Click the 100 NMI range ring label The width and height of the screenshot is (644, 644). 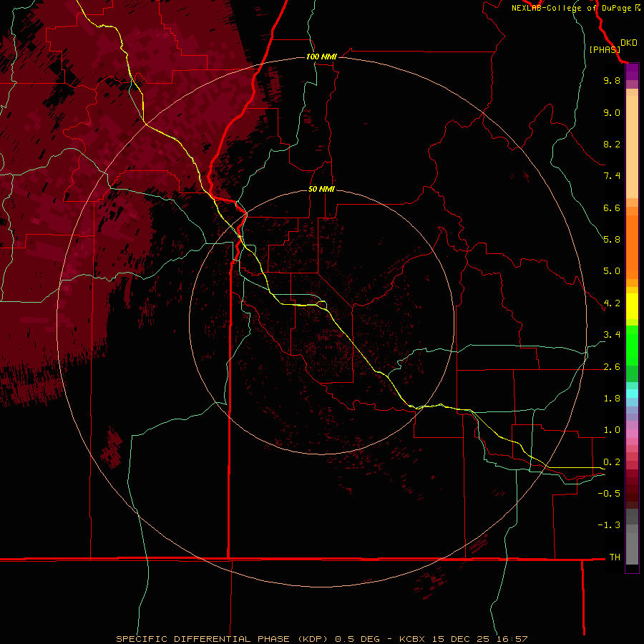click(x=321, y=57)
